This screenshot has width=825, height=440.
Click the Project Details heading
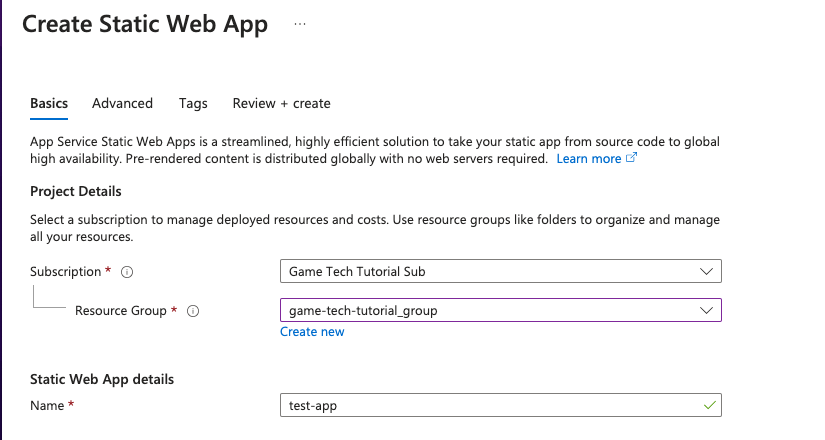tap(76, 191)
